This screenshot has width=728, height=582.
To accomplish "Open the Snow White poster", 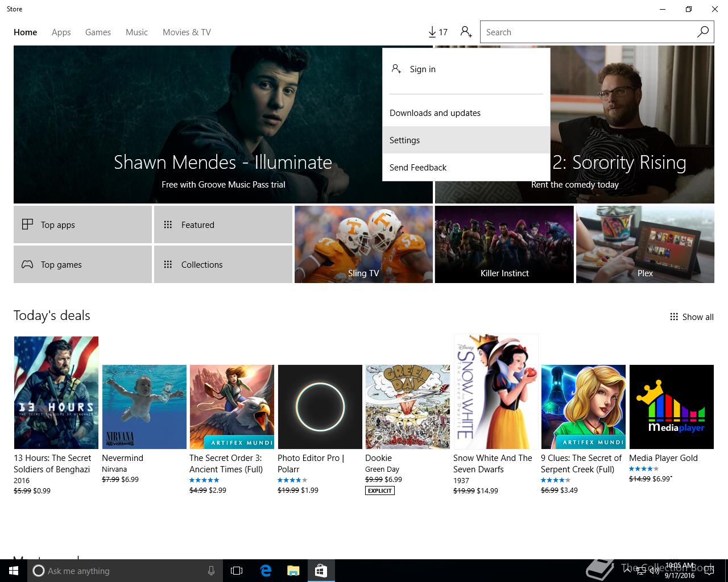I will 496,392.
